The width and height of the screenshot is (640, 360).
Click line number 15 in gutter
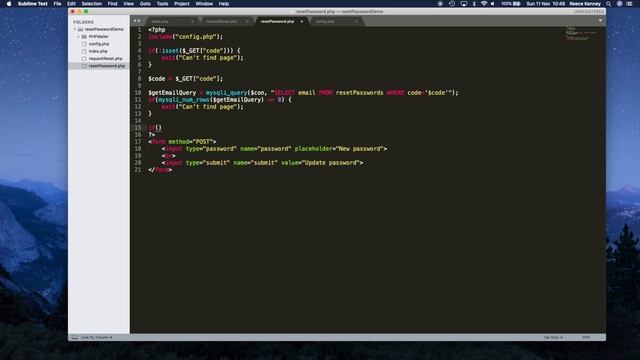coord(138,128)
